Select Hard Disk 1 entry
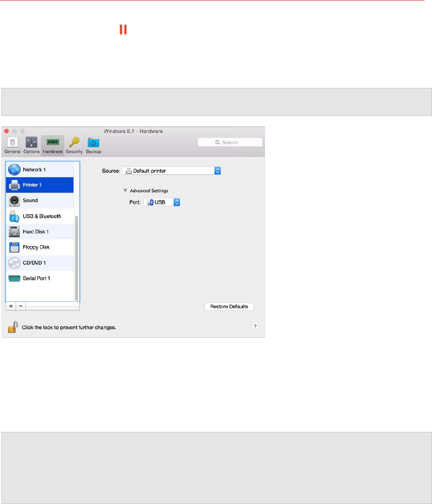Image resolution: width=432 pixels, height=504 pixels. tap(40, 231)
